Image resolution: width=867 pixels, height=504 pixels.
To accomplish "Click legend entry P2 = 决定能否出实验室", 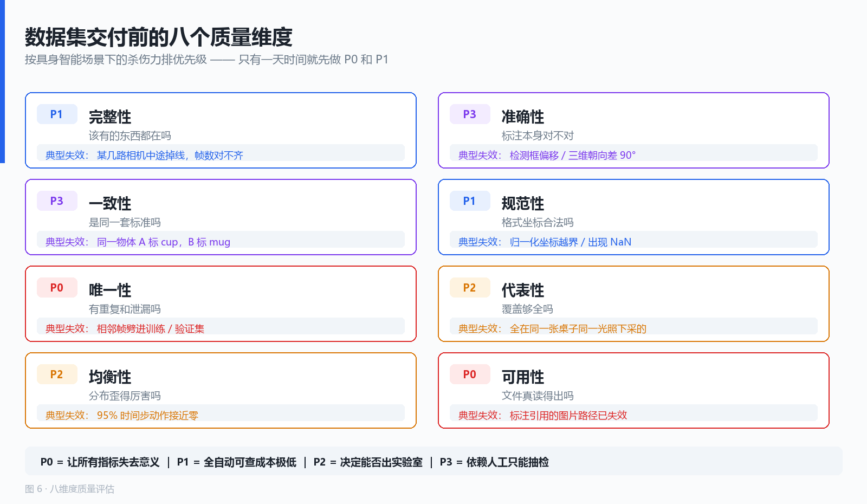I will [368, 462].
